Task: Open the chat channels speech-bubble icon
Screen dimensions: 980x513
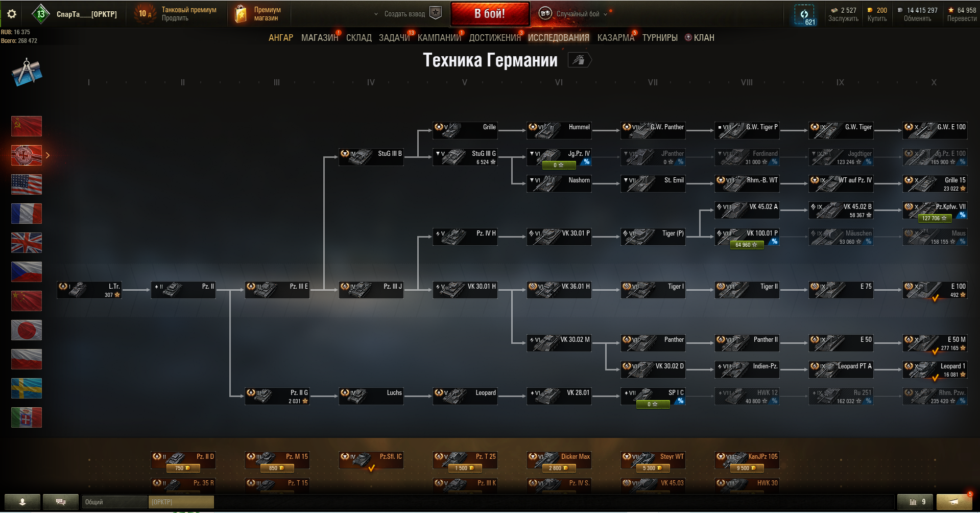Action: pyautogui.click(x=61, y=502)
